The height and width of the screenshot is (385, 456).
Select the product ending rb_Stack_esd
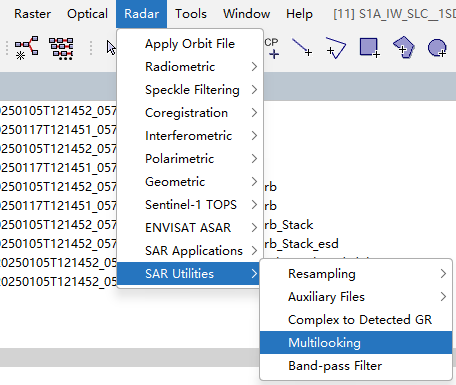point(302,244)
